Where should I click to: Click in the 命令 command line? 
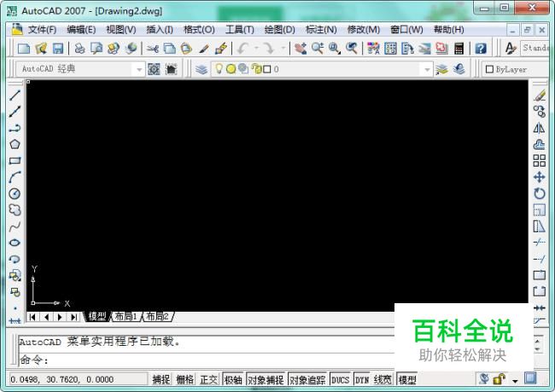[207, 360]
